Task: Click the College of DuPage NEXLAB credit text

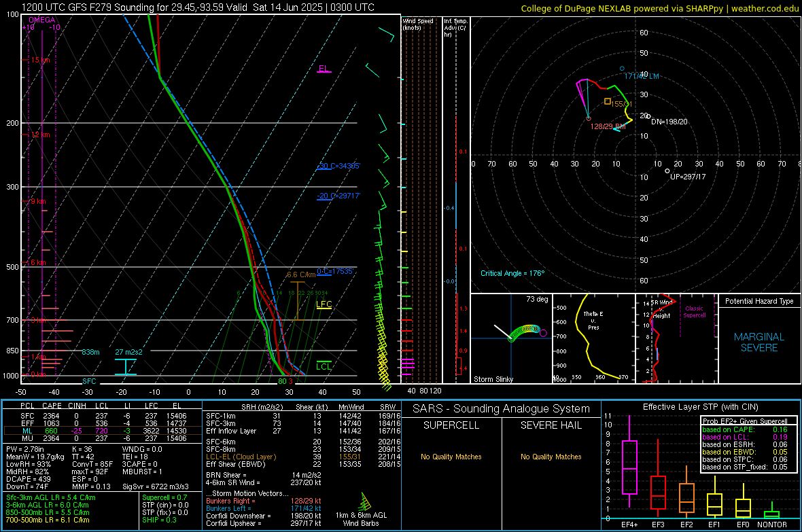Action: (x=660, y=8)
